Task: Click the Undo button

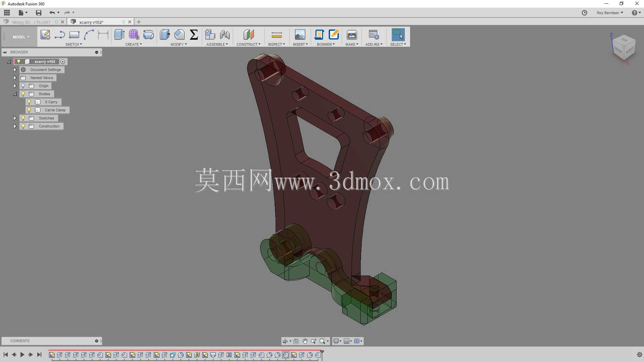Action: [x=52, y=13]
